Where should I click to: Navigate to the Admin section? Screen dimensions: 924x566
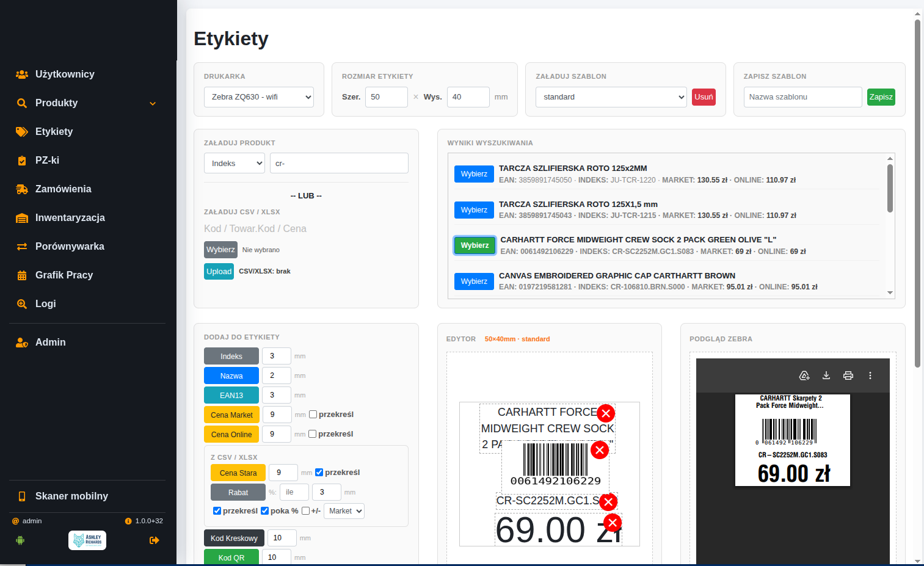point(51,343)
